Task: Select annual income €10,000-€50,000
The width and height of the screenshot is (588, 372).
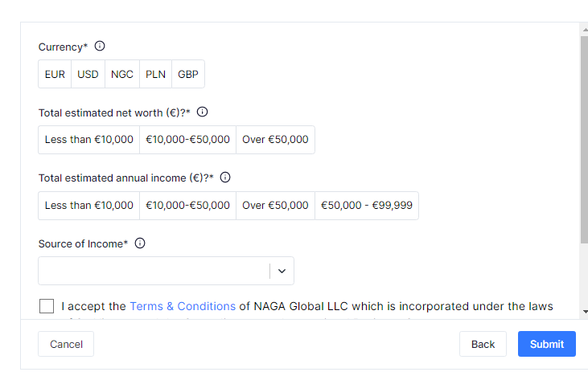Action: tap(188, 206)
